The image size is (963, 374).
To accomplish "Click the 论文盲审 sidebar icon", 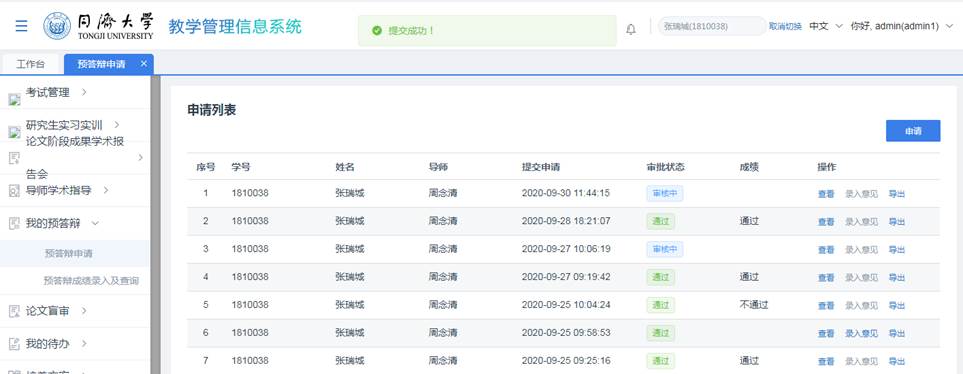I will [14, 311].
